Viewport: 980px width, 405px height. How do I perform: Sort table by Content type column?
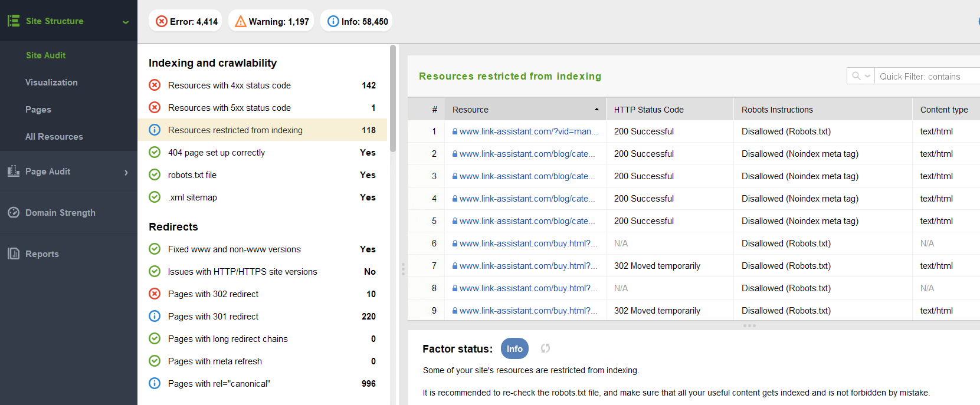(946, 110)
